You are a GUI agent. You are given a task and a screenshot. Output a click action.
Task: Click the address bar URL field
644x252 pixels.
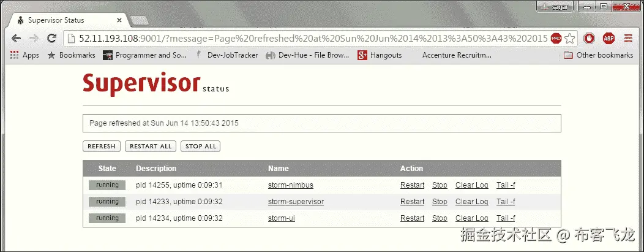[313, 39]
